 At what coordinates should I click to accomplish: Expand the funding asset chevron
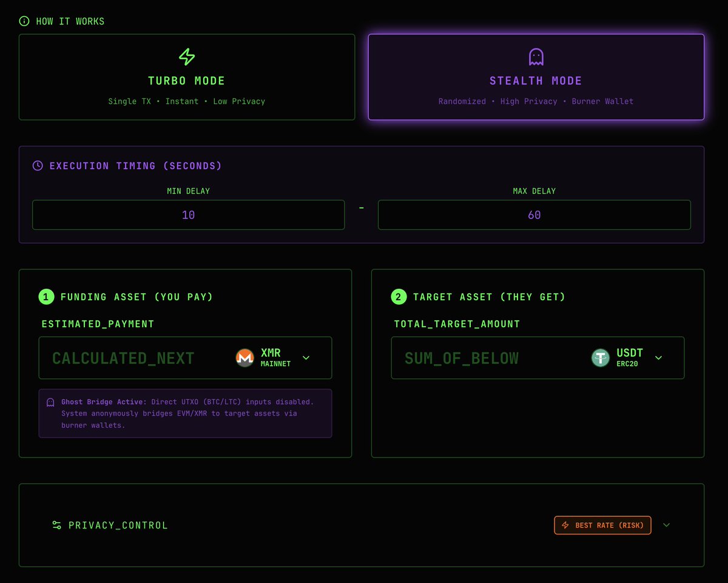click(306, 358)
